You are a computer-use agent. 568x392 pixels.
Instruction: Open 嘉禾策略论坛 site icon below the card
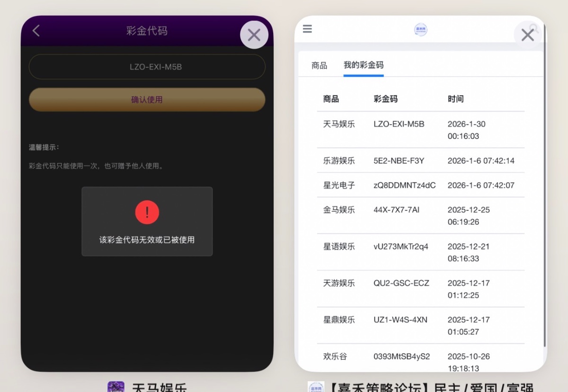[x=316, y=387]
